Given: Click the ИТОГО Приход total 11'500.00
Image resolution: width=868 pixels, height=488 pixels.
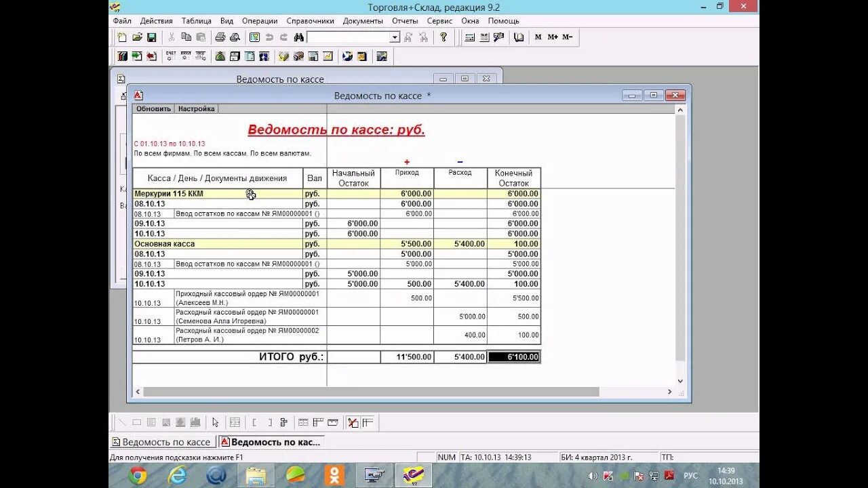Looking at the screenshot, I should pyautogui.click(x=407, y=357).
